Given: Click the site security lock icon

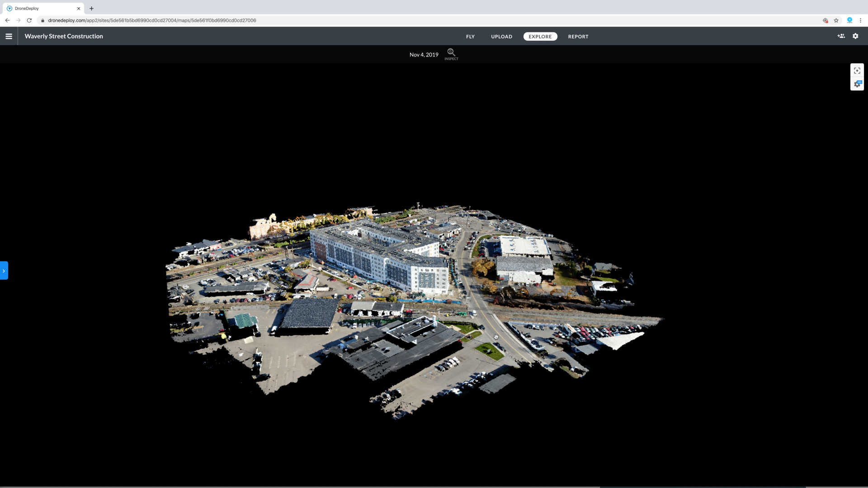Looking at the screenshot, I should point(42,20).
